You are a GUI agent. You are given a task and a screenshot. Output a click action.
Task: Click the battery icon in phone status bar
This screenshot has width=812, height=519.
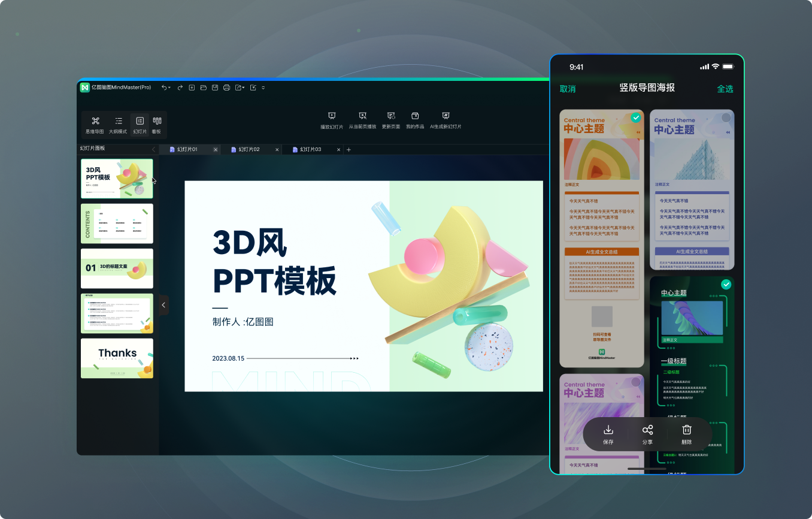coord(728,67)
